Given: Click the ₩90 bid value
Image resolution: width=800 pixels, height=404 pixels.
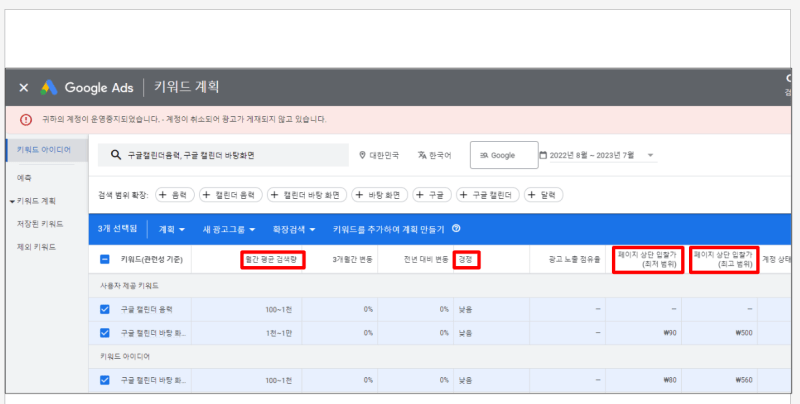Looking at the screenshot, I should click(670, 333).
